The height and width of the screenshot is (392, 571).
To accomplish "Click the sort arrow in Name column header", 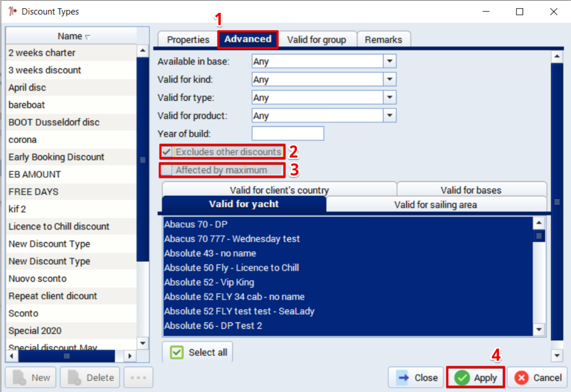I will (87, 37).
